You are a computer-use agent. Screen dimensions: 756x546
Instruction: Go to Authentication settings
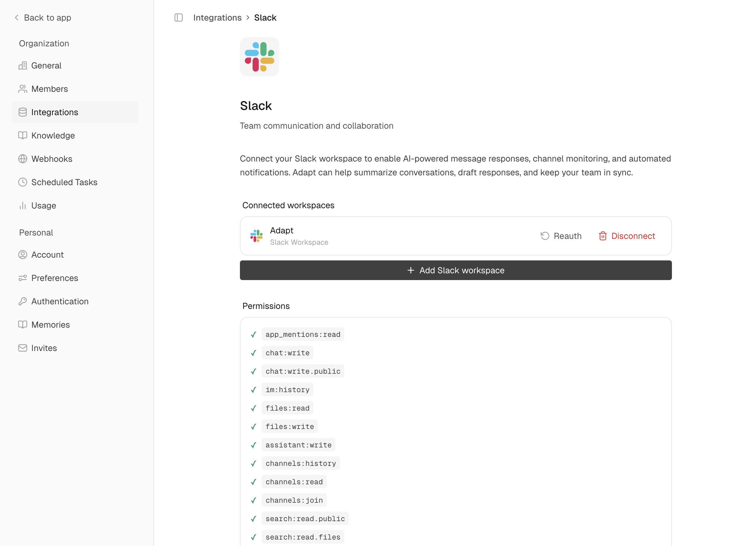tap(75, 301)
